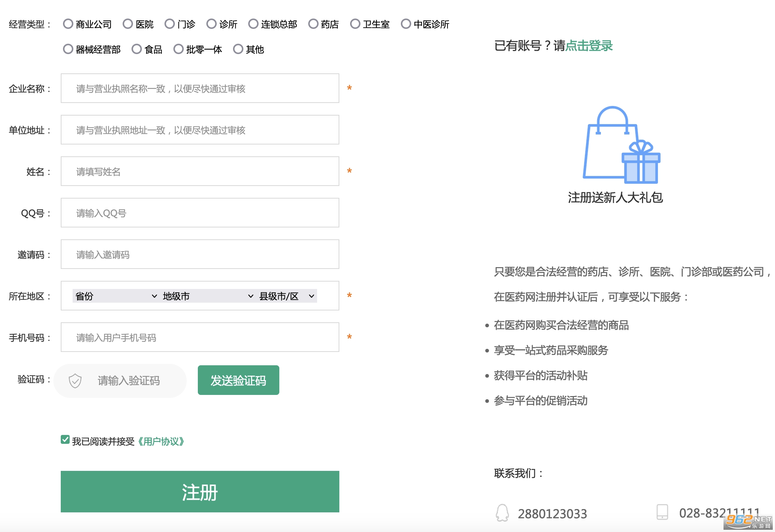Click the 参与平台的促销活动 bullet

[540, 401]
